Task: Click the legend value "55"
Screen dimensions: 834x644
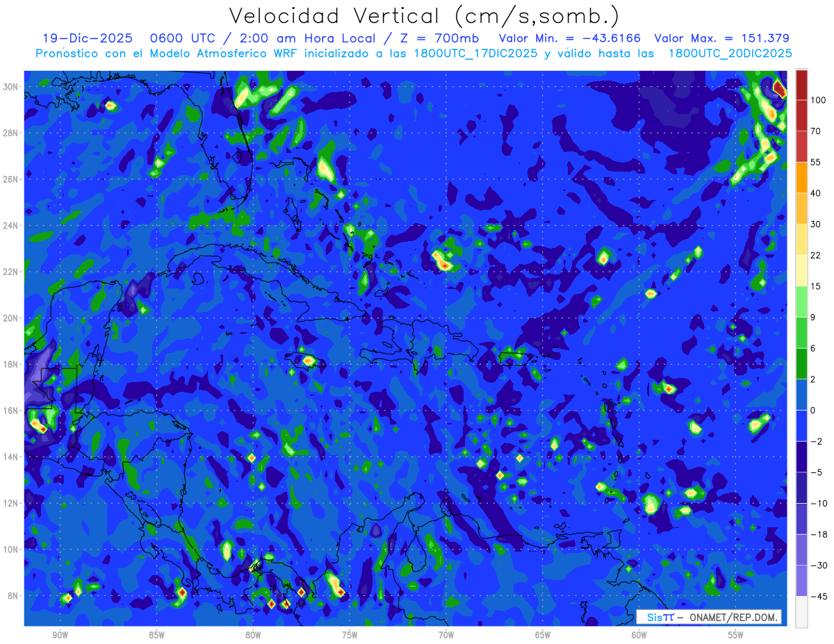Action: 816,162
